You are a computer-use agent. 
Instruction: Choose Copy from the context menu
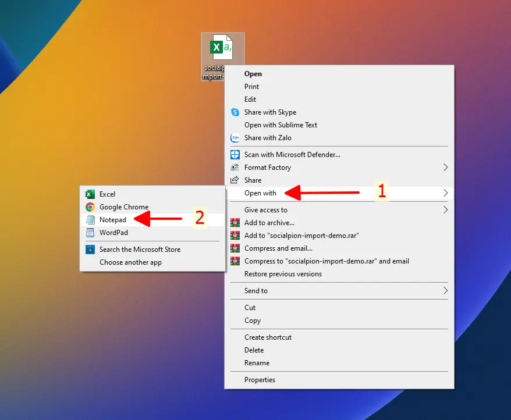point(339,321)
